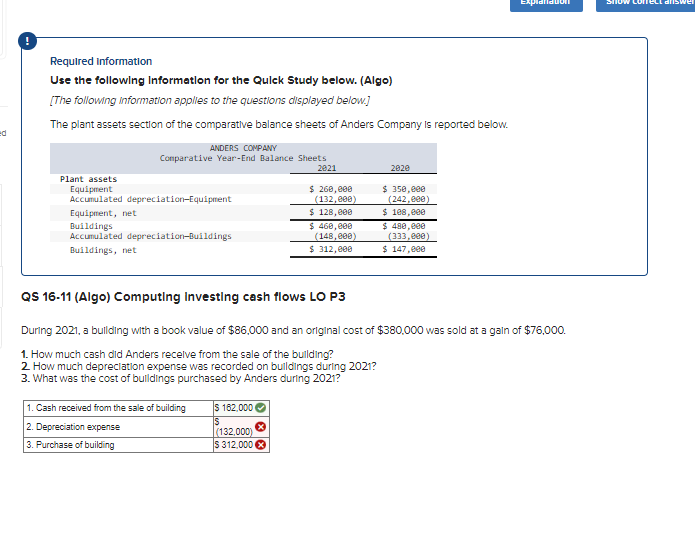This screenshot has width=695, height=534.
Task: Open the Explanation button
Action: click(x=546, y=4)
